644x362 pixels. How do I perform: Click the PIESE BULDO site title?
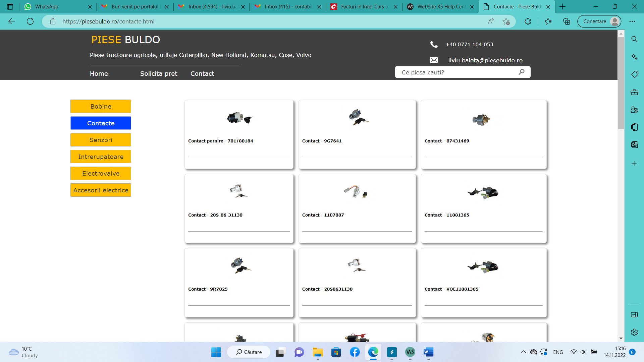(x=125, y=40)
